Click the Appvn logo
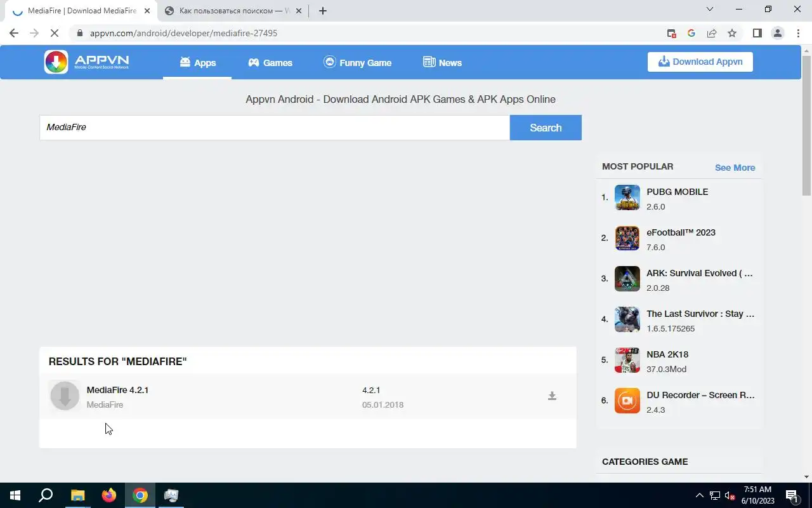Image resolution: width=812 pixels, height=508 pixels. click(87, 62)
